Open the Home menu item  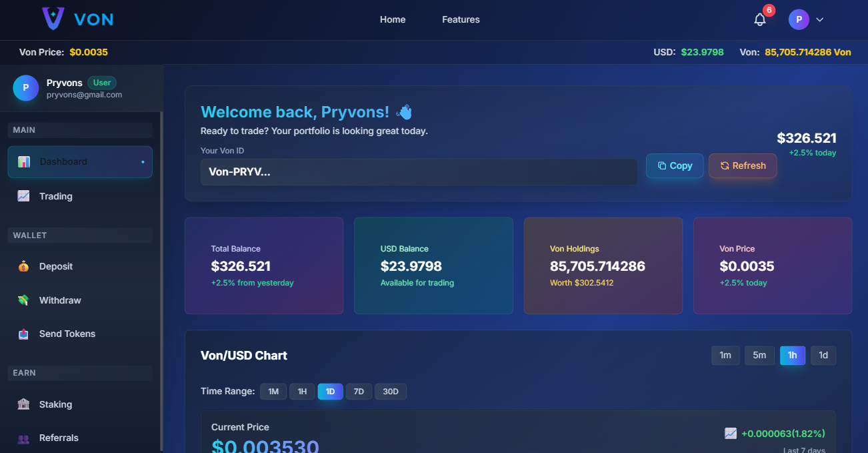[393, 19]
